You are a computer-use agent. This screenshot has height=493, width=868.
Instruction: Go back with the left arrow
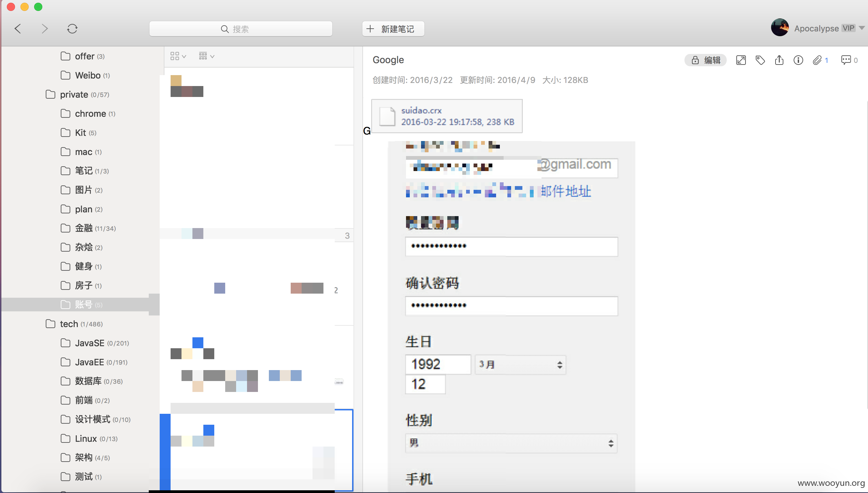coord(18,29)
